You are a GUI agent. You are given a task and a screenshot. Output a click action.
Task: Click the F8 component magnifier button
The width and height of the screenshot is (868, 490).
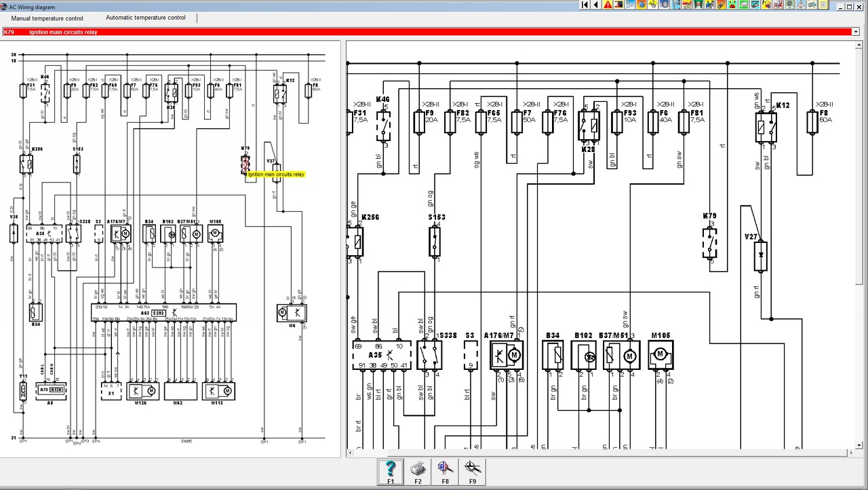click(445, 472)
